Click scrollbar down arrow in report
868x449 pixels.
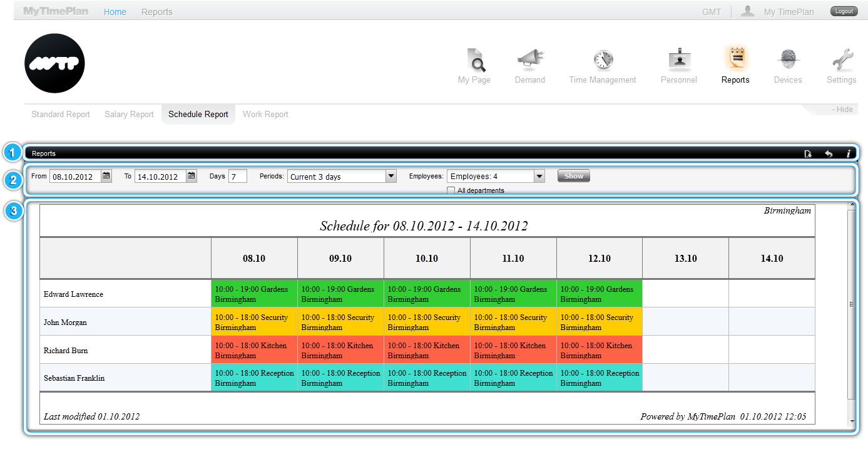[851, 421]
